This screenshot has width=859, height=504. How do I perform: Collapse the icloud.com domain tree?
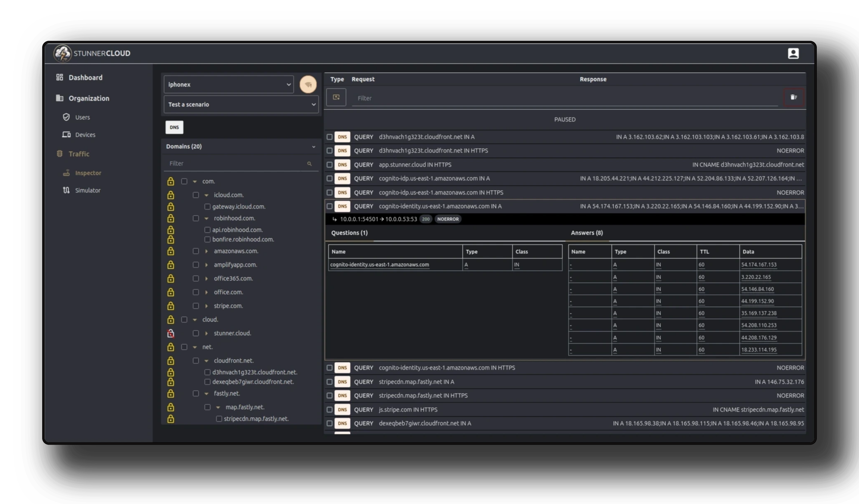pyautogui.click(x=207, y=195)
